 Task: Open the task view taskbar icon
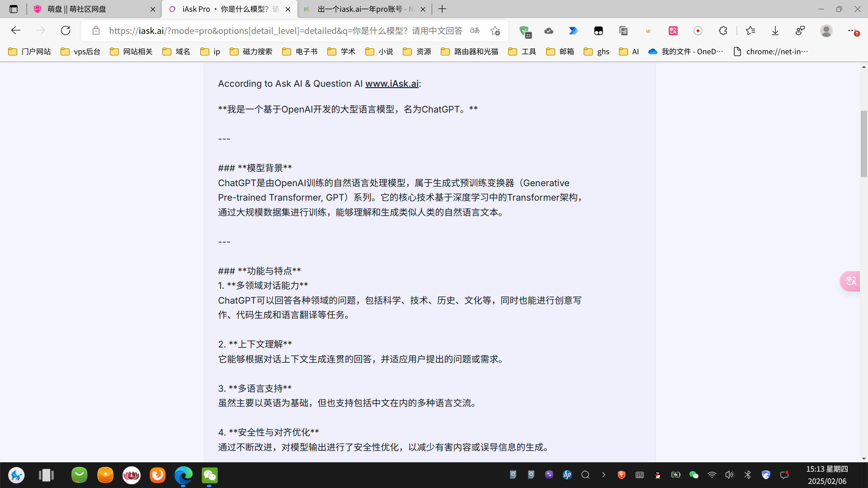(x=46, y=475)
